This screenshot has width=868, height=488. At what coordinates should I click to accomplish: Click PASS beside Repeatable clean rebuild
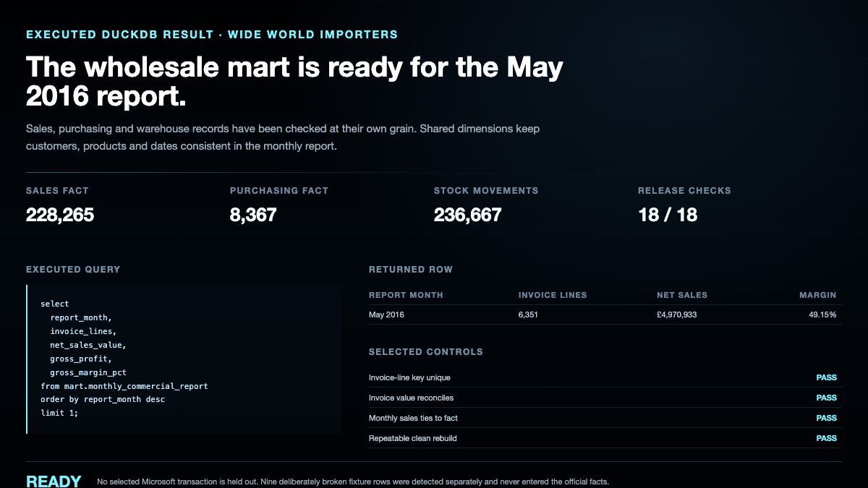click(827, 438)
